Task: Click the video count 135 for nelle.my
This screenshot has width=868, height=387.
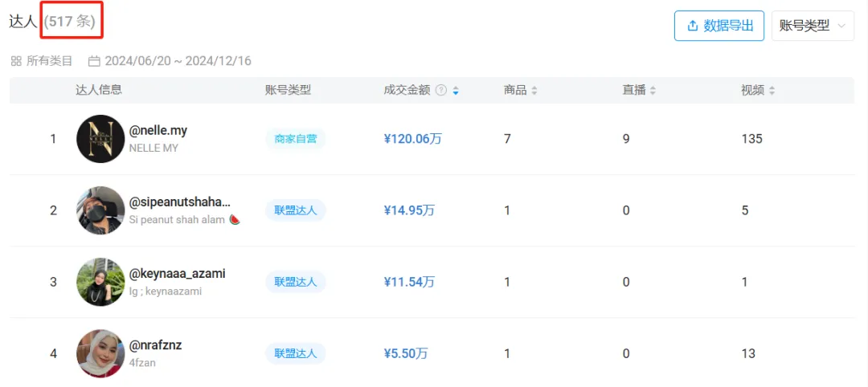Action: point(751,139)
